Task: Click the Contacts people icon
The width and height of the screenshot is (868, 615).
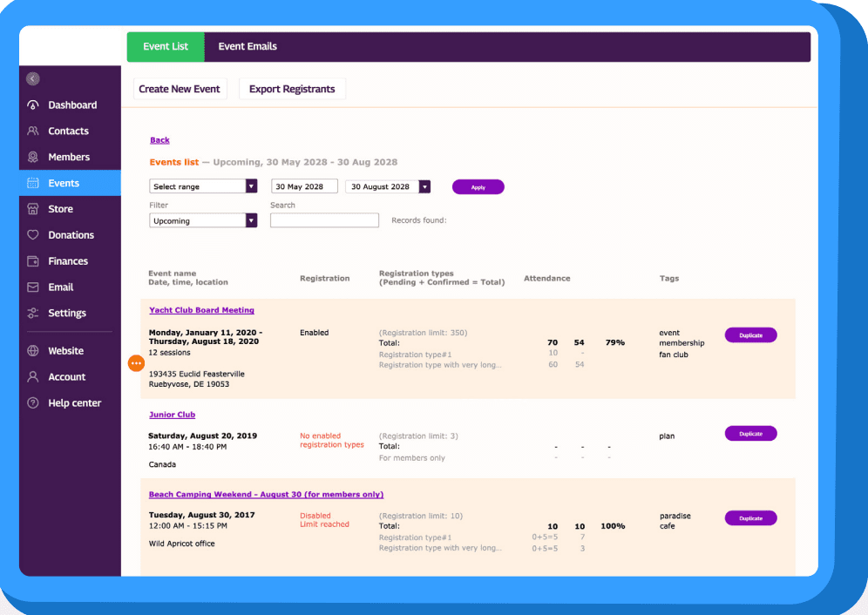Action: tap(33, 132)
